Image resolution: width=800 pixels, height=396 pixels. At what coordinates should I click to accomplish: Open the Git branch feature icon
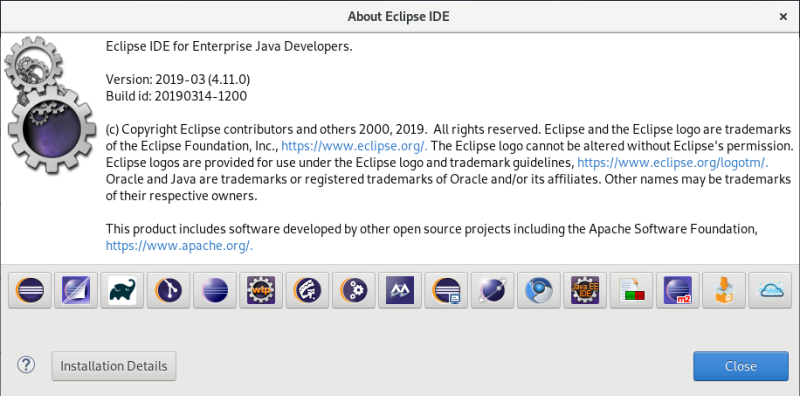tap(168, 290)
